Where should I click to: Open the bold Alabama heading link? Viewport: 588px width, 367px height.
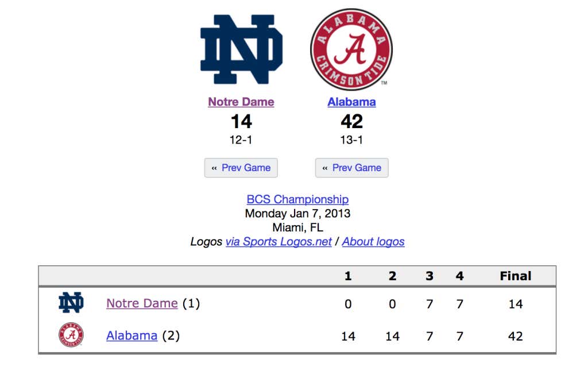coord(351,102)
